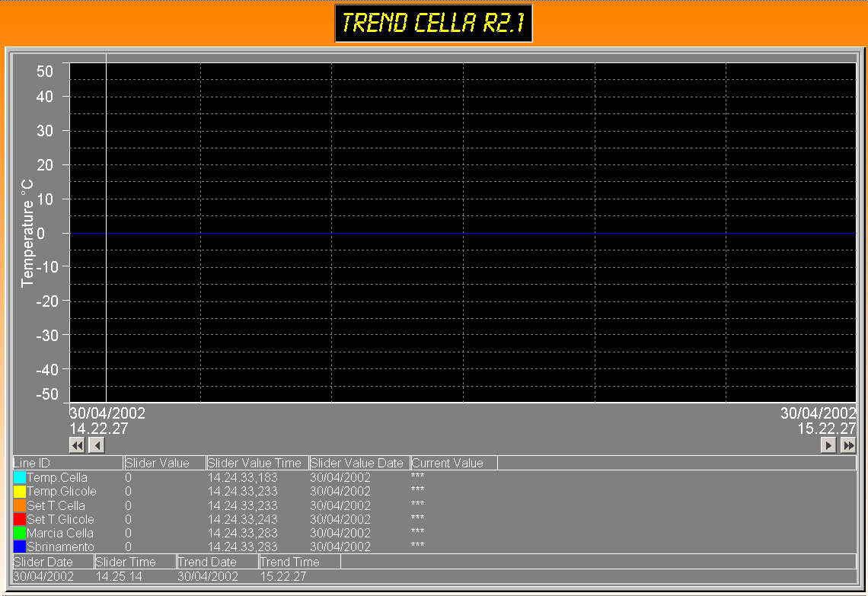The width and height of the screenshot is (868, 596).
Task: Select the green Marcia Cella color swatch
Action: coord(19,533)
